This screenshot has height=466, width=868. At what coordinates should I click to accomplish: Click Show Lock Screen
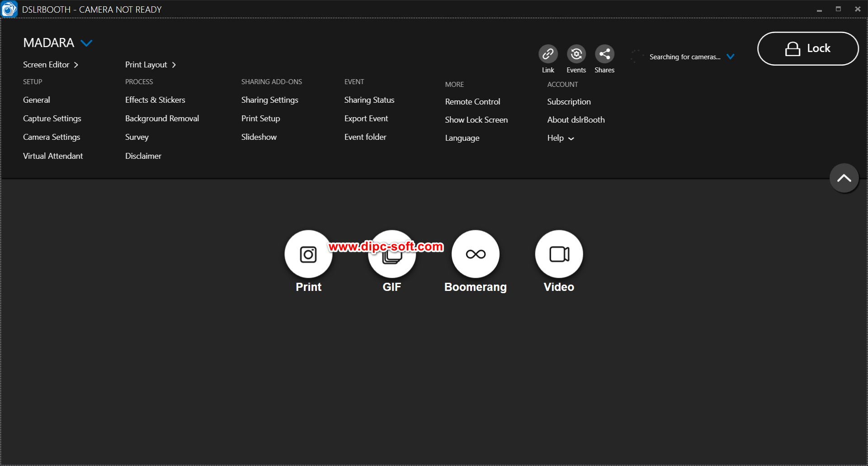(x=476, y=120)
